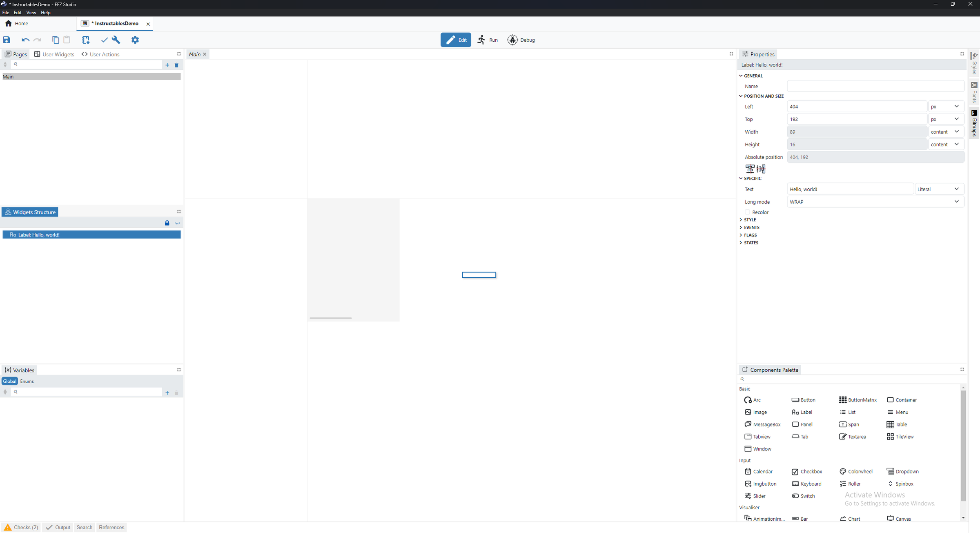Click the Check checkmark toolbar icon
The height and width of the screenshot is (533, 980).
click(104, 40)
